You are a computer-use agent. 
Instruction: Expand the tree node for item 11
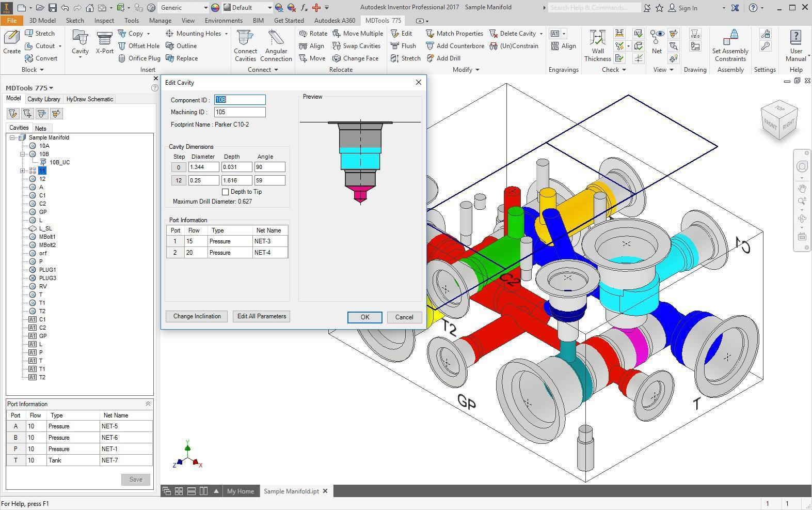[x=22, y=171]
